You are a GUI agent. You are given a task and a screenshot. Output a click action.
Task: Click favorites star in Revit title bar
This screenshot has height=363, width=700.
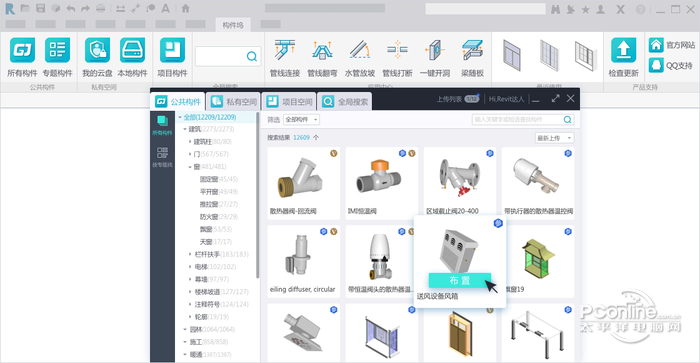[586, 9]
